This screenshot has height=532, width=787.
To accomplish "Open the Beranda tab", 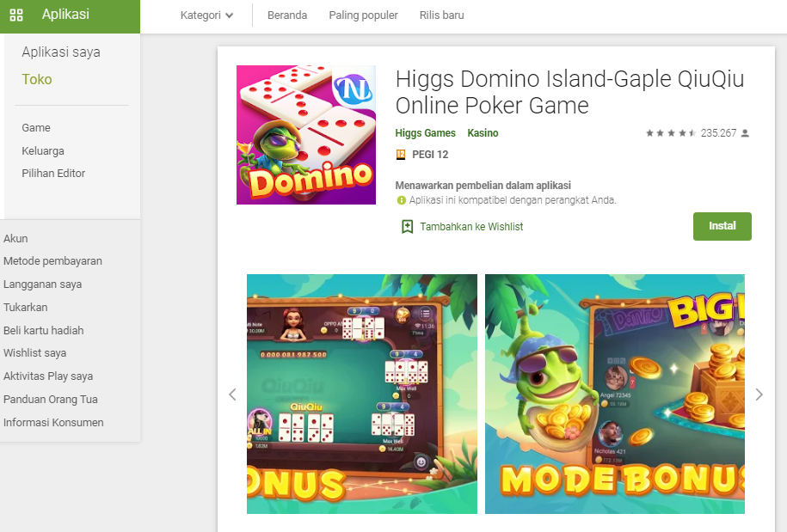I will point(287,15).
